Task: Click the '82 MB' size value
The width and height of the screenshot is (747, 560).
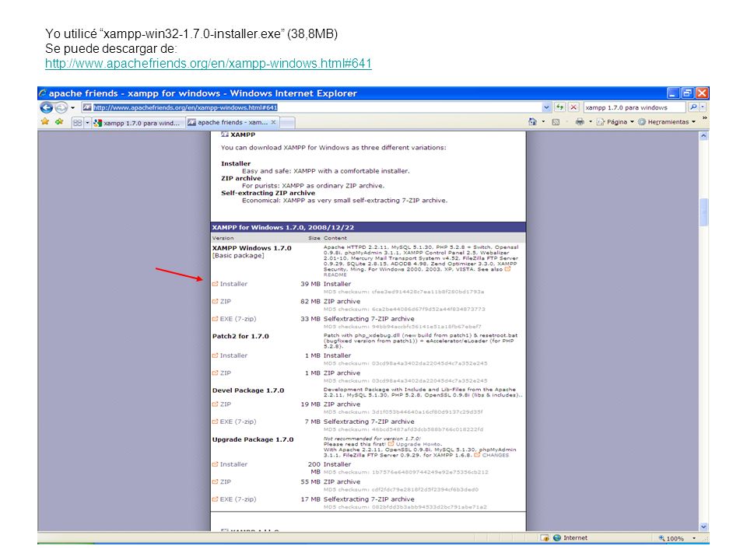Action: 310,302
